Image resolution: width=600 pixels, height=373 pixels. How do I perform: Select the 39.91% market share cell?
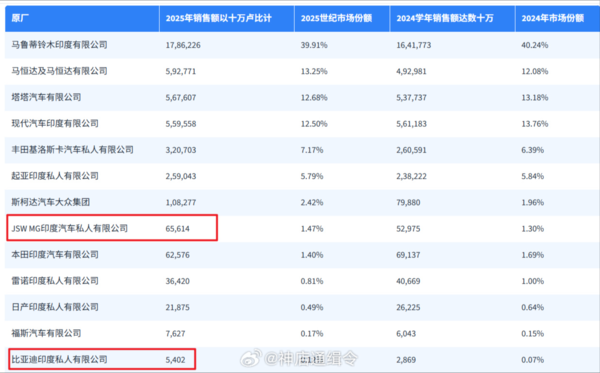(x=314, y=45)
